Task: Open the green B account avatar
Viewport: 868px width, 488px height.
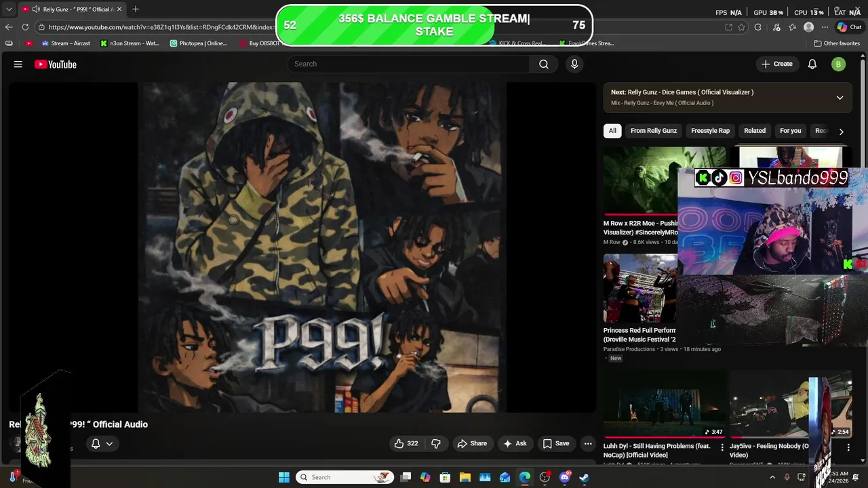Action: click(838, 64)
